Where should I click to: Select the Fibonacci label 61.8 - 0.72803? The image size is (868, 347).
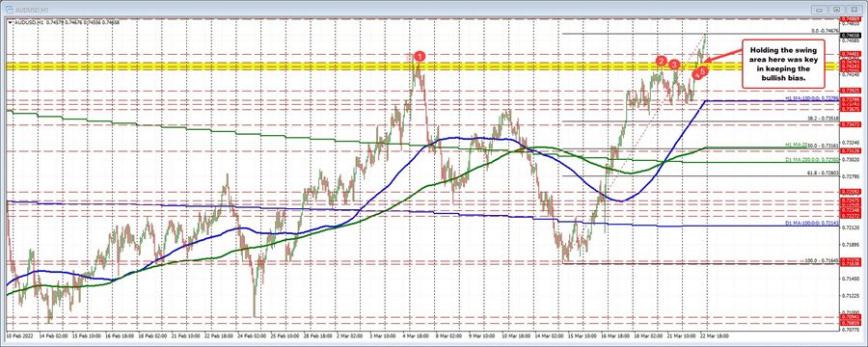(x=825, y=173)
